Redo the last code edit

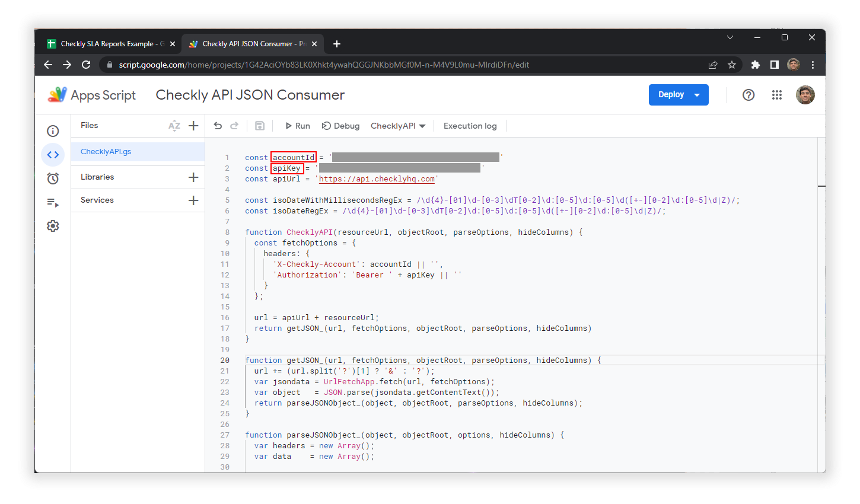pyautogui.click(x=234, y=125)
